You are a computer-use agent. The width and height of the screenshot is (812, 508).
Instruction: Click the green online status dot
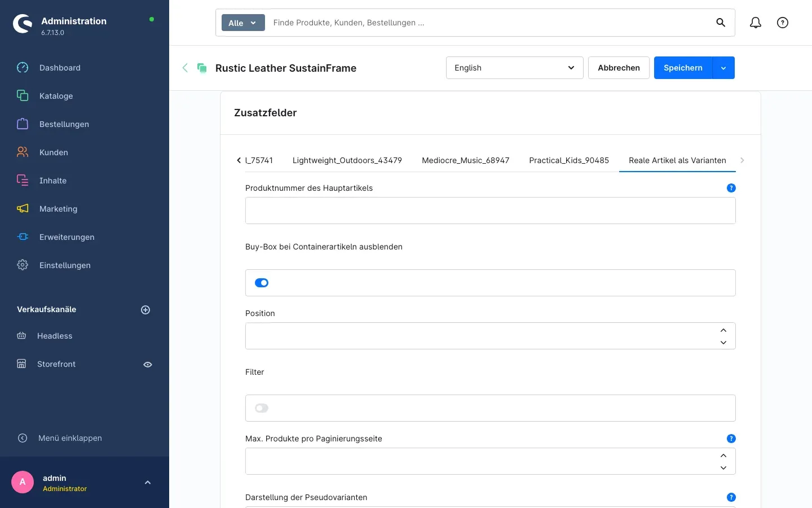(x=152, y=19)
